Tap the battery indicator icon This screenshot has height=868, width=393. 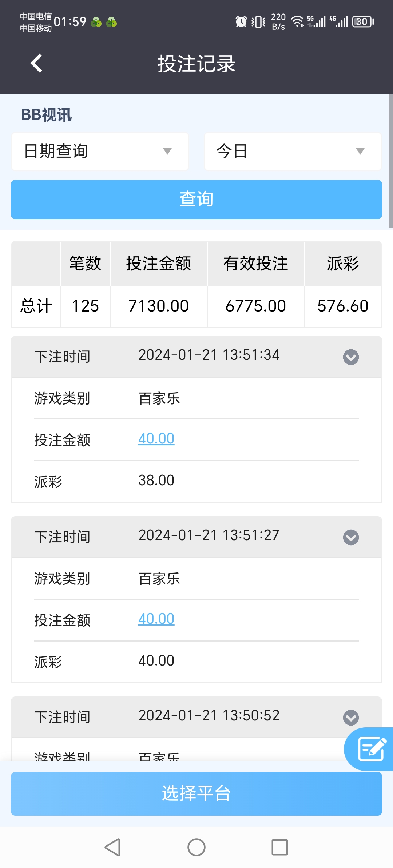[363, 22]
